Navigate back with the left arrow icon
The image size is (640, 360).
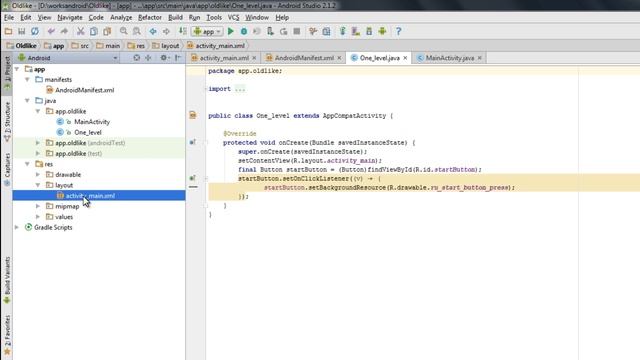coord(153,31)
